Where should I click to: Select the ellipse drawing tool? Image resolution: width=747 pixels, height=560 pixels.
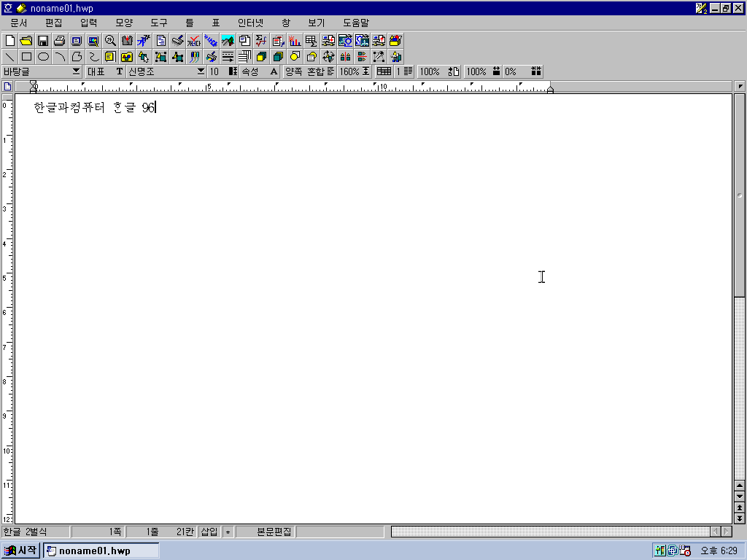pos(43,57)
